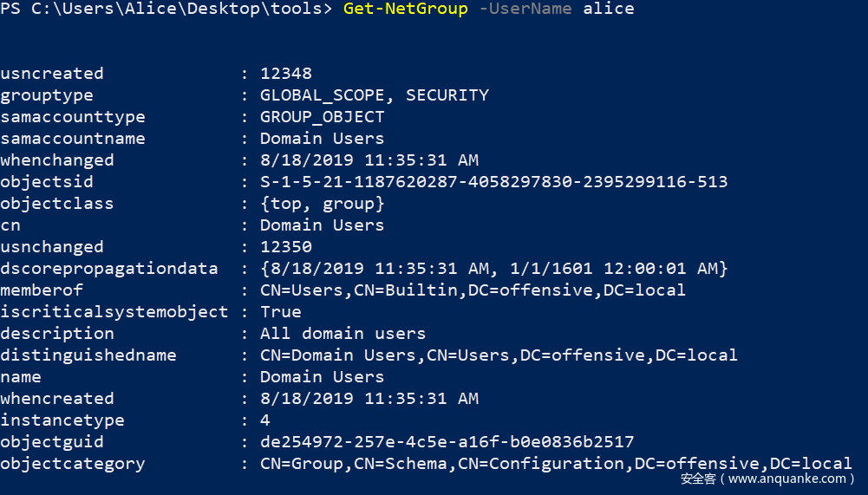Viewport: 868px width, 495px height.
Task: Select the grouptype value GLOBAL_SCOPE, SECURITY
Action: click(375, 95)
